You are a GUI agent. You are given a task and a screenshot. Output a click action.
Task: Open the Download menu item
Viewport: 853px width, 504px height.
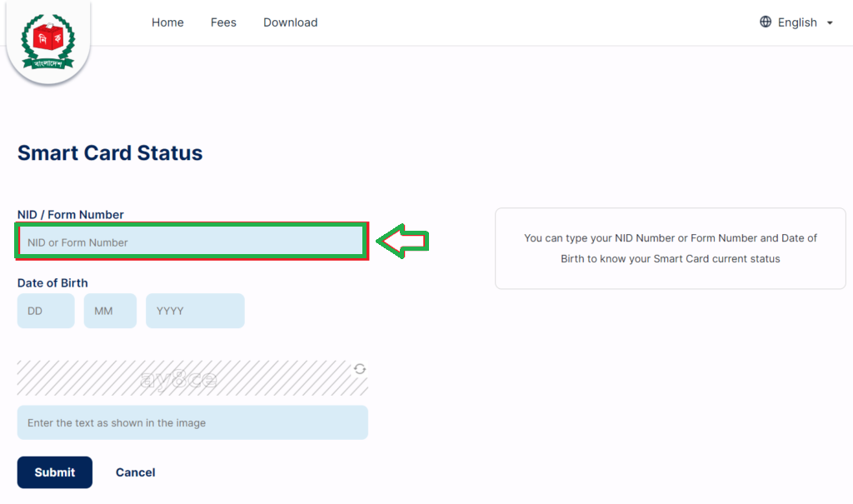[291, 22]
